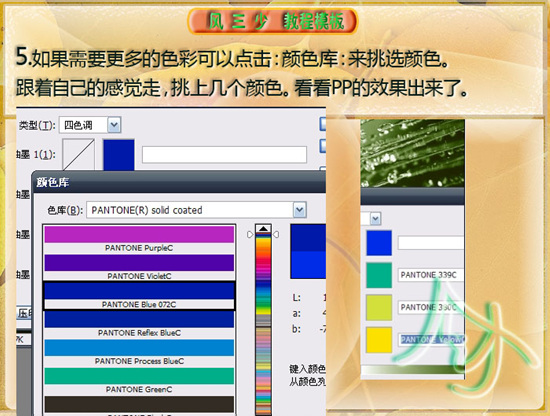Click the current color preview lower half

pos(308,265)
